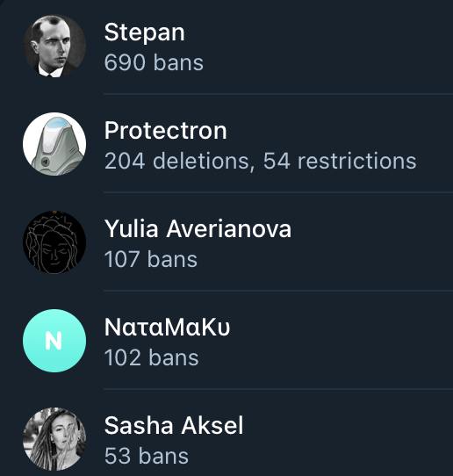Tap the Protectron robot avatar

54,144
